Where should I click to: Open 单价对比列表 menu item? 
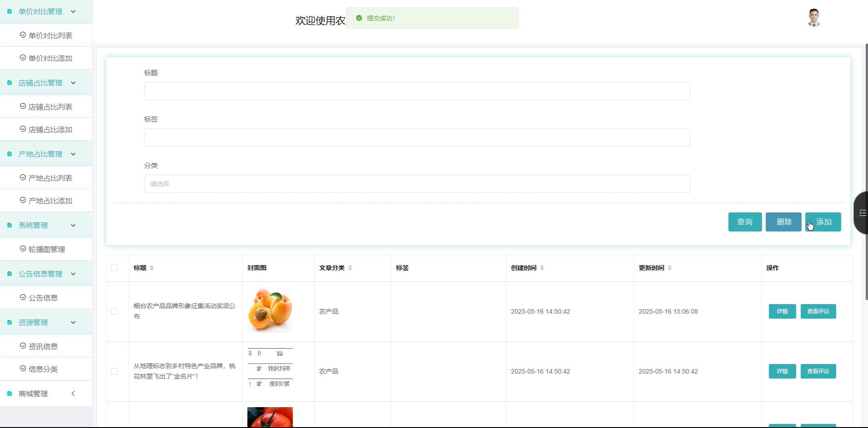(46, 35)
